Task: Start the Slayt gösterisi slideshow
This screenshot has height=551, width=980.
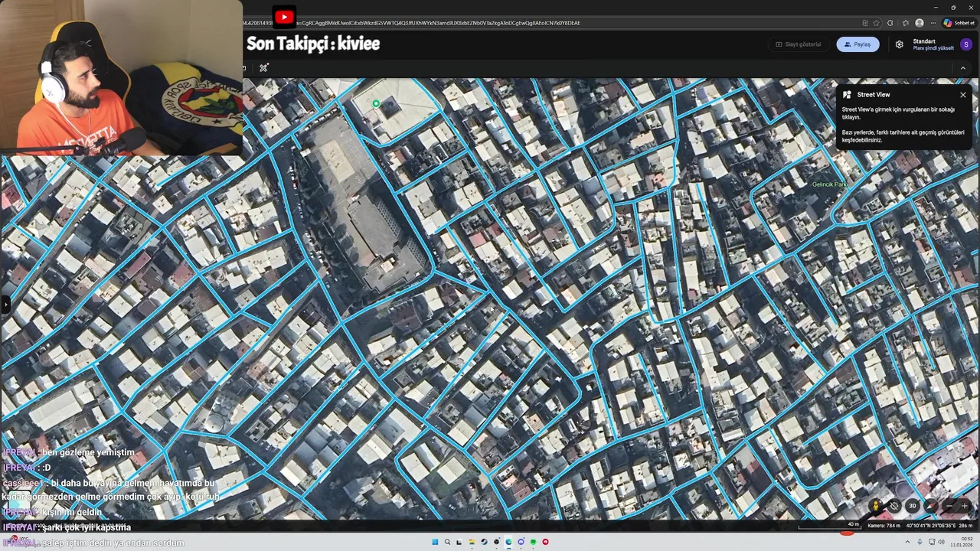Action: tap(799, 44)
